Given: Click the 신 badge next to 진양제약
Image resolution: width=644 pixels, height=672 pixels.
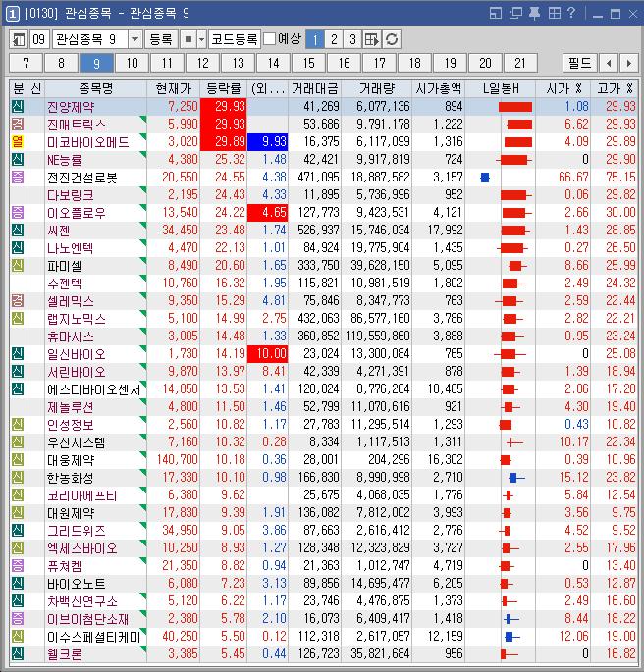Looking at the screenshot, I should point(17,106).
